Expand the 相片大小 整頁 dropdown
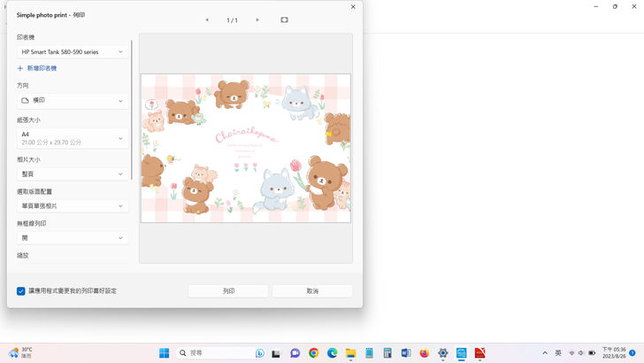644x363 pixels. [72, 174]
